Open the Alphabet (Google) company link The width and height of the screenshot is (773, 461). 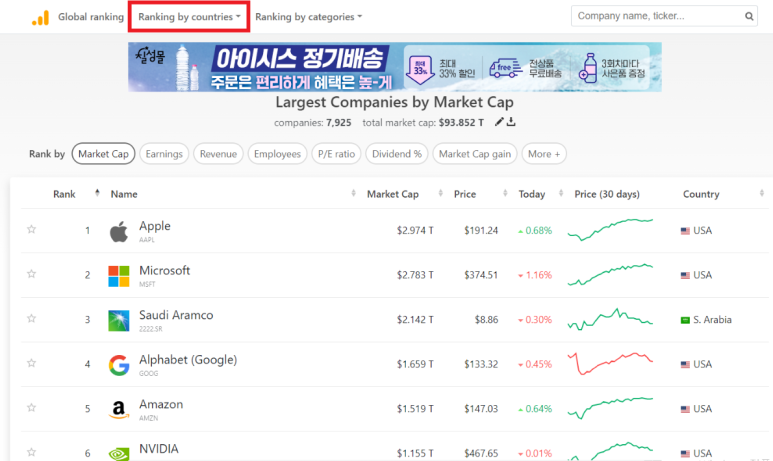click(x=188, y=360)
